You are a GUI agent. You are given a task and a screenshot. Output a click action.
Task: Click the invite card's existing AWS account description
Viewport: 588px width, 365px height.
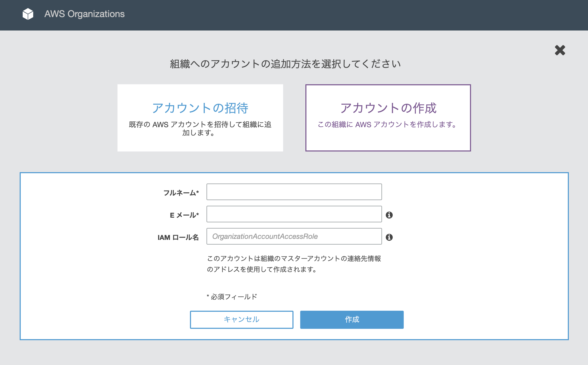(200, 128)
